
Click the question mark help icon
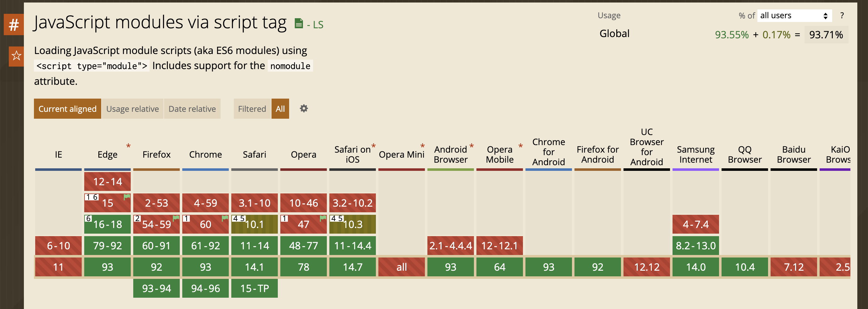click(842, 15)
